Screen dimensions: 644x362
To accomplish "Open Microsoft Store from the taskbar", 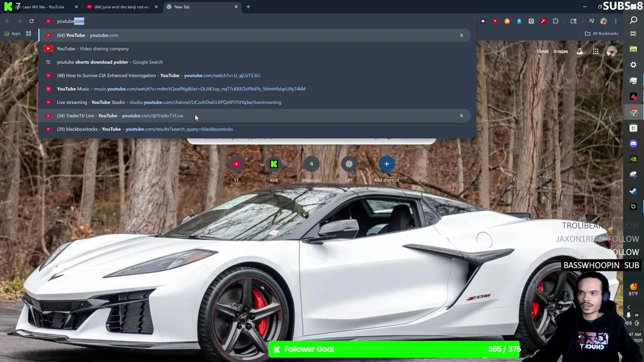I will click(633, 128).
